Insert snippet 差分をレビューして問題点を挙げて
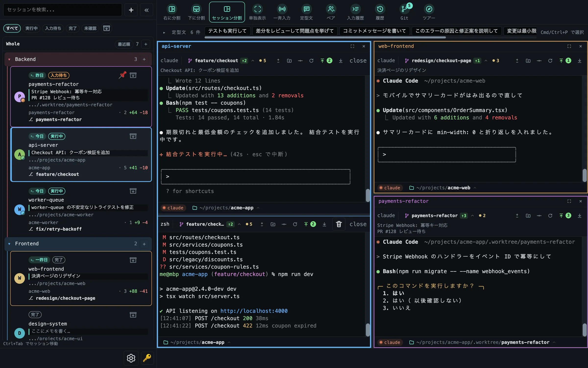The height and width of the screenshot is (368, 588). pos(295,31)
